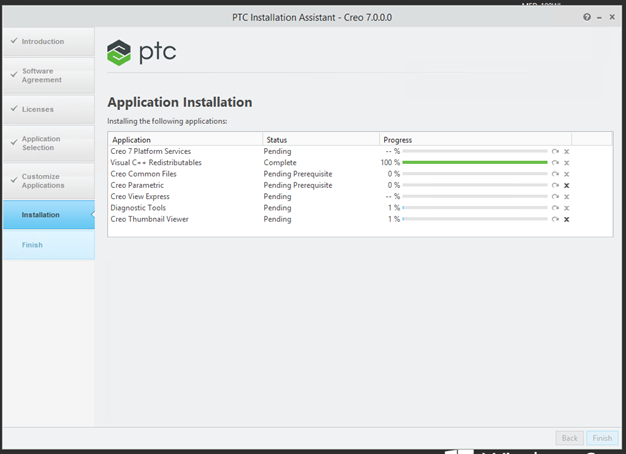Retry Creo Thumbnail Viewer installation
Image resolution: width=626 pixels, height=454 pixels.
[x=555, y=219]
